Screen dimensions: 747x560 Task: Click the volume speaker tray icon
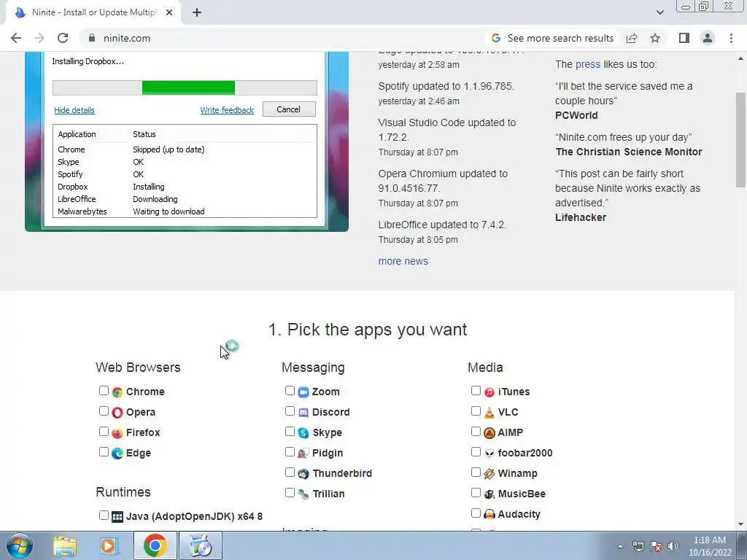coord(673,546)
